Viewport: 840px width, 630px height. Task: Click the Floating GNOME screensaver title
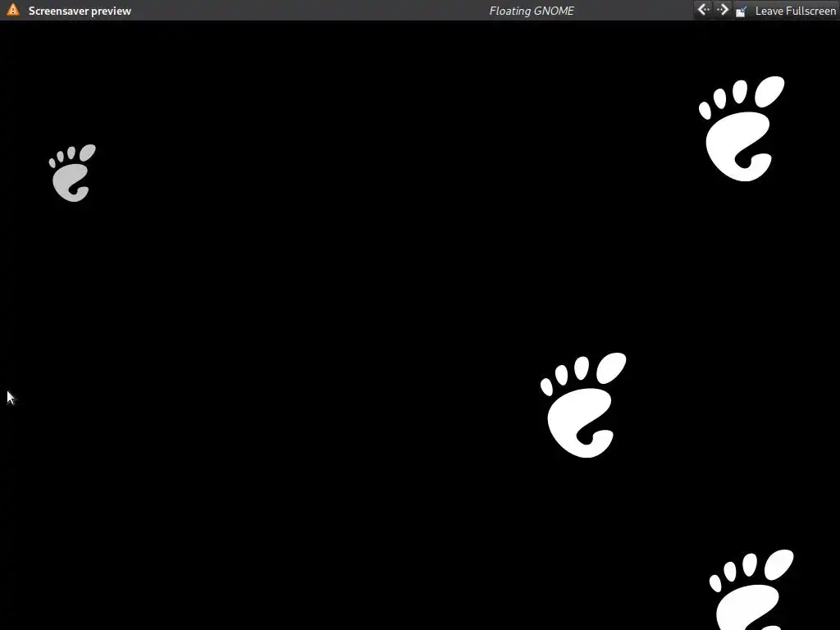[x=532, y=11]
